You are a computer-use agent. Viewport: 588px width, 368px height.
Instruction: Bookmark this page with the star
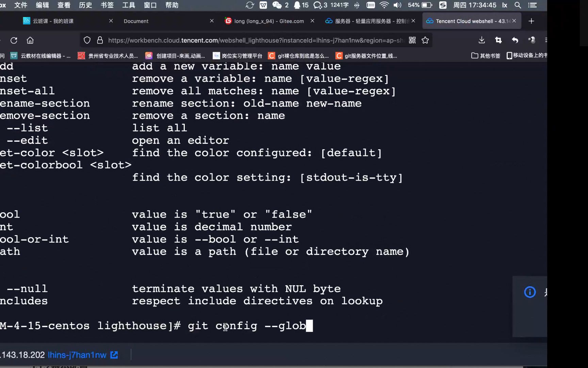click(x=425, y=40)
